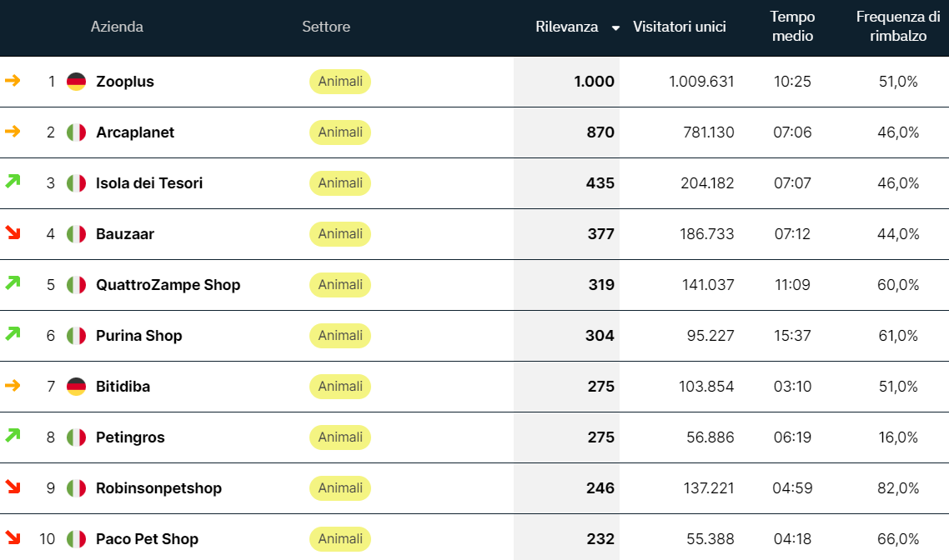The image size is (949, 560).
Task: Click the German flag icon beside Bitidiba
Action: pyautogui.click(x=76, y=387)
